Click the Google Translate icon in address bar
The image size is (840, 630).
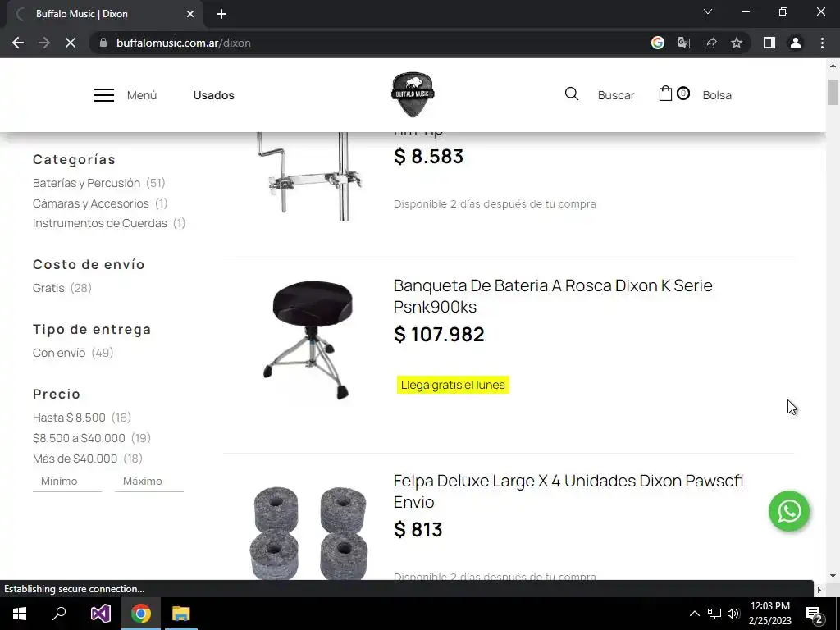684,43
